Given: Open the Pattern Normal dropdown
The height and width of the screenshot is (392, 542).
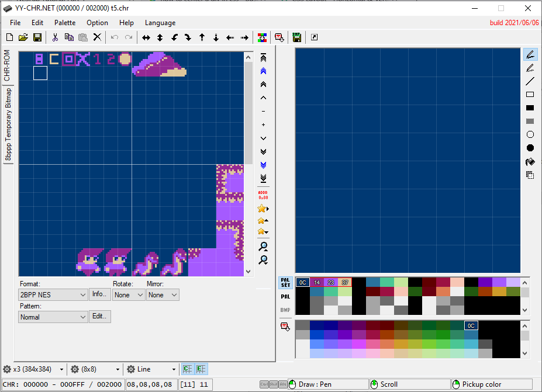Looking at the screenshot, I should click(x=53, y=317).
